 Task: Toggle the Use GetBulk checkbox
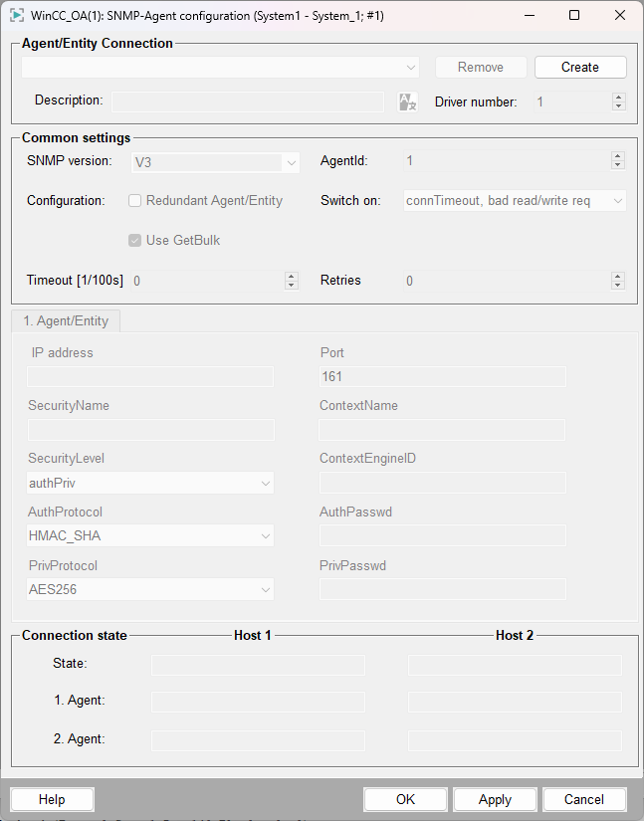(x=135, y=240)
